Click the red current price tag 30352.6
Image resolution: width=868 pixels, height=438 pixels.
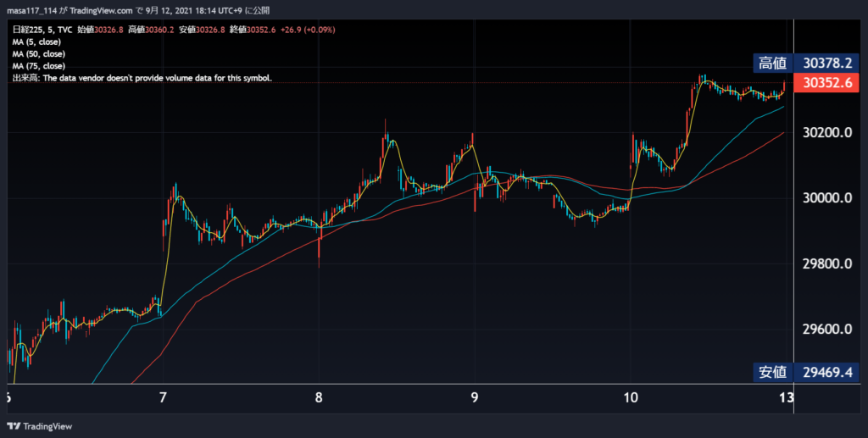826,82
